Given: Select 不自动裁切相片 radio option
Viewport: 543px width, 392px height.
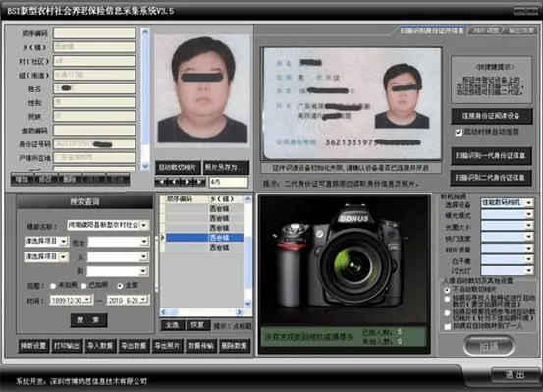Looking at the screenshot, I should click(x=447, y=290).
